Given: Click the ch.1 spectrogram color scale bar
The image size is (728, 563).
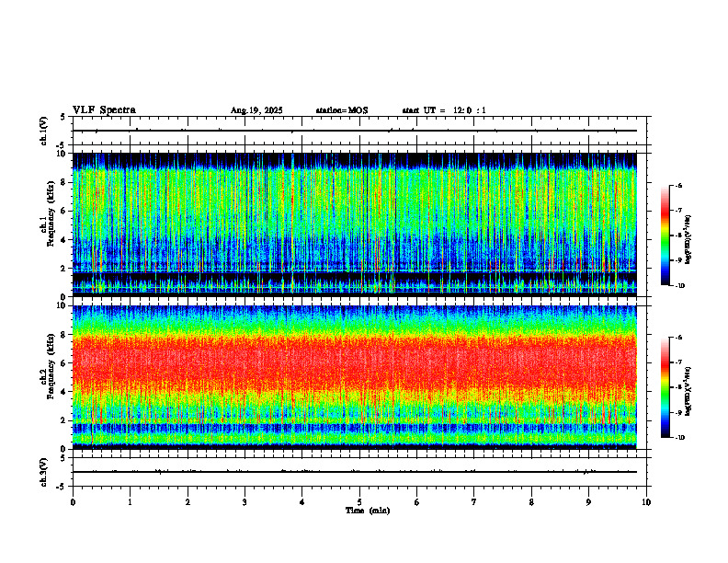Looking at the screenshot, I should pyautogui.click(x=665, y=236).
